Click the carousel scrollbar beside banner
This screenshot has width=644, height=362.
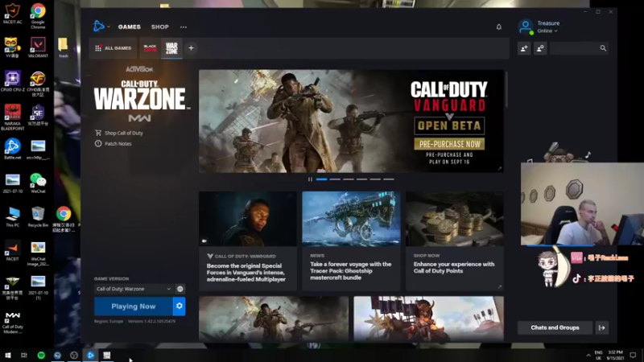(506, 89)
